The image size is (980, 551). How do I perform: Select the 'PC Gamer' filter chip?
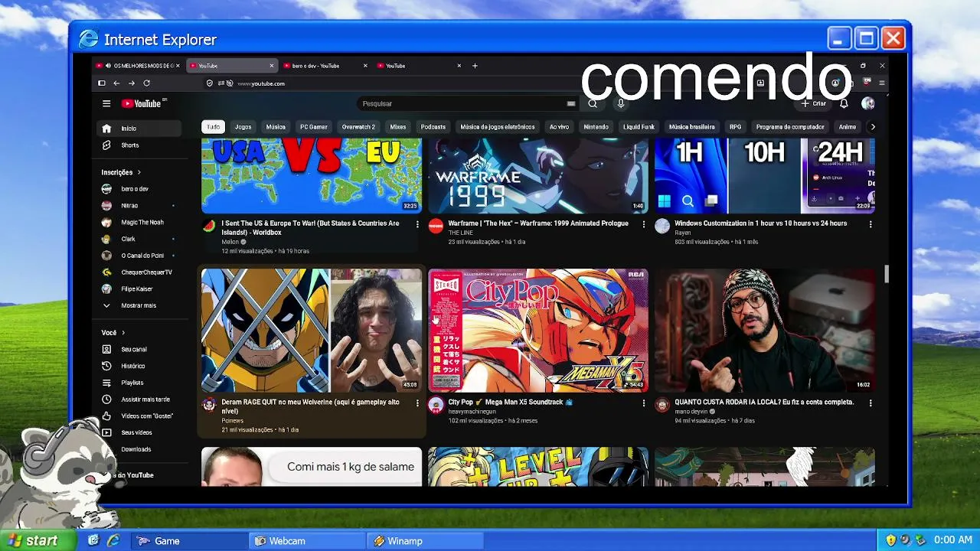pyautogui.click(x=314, y=127)
